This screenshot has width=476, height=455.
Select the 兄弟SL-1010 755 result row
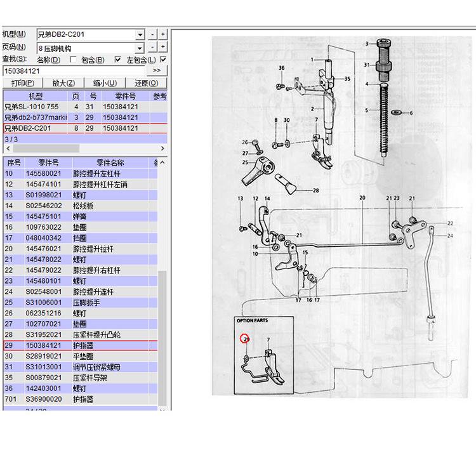85,107
